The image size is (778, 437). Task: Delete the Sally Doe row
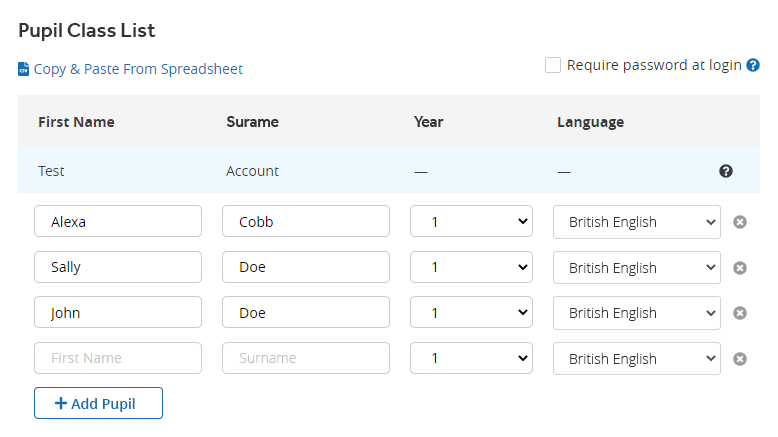point(739,268)
